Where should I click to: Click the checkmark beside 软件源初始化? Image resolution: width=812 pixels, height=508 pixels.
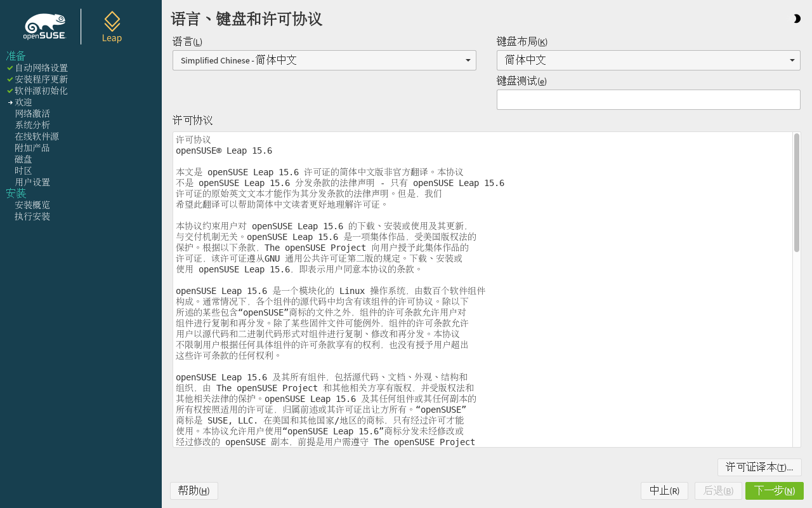pos(9,90)
